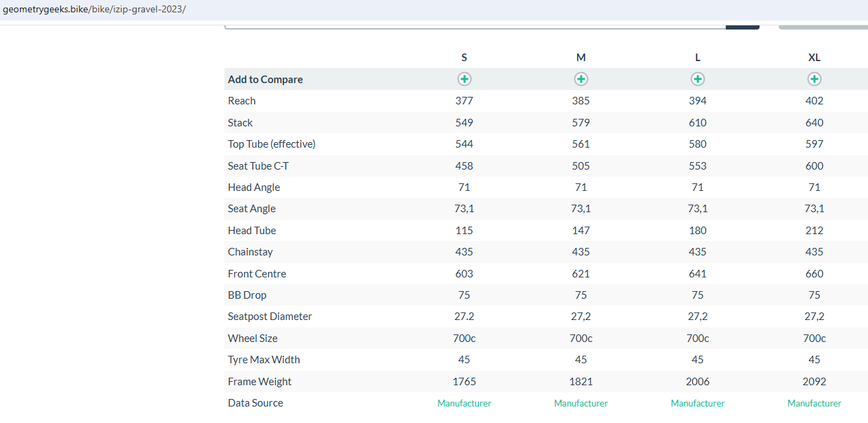Add size L to compare
Viewport: 868px width, 423px height.
point(698,79)
